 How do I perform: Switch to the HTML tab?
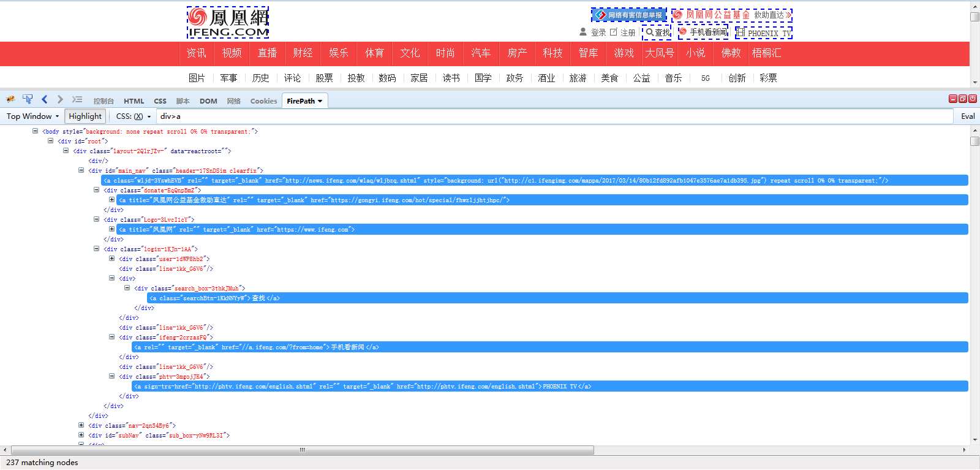click(134, 101)
